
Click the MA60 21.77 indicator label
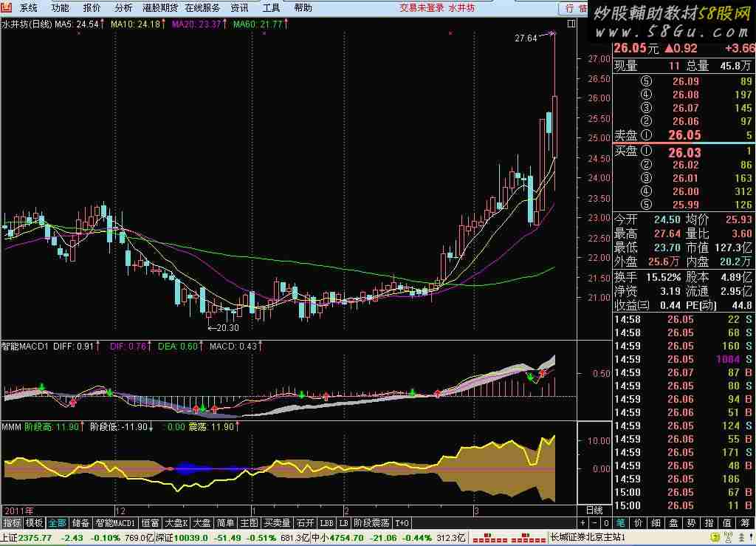click(258, 24)
